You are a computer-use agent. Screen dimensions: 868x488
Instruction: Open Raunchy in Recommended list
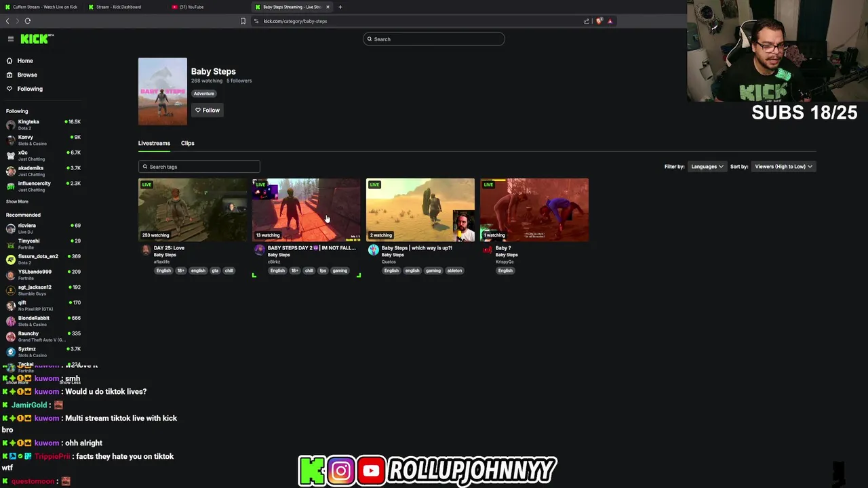pyautogui.click(x=43, y=336)
